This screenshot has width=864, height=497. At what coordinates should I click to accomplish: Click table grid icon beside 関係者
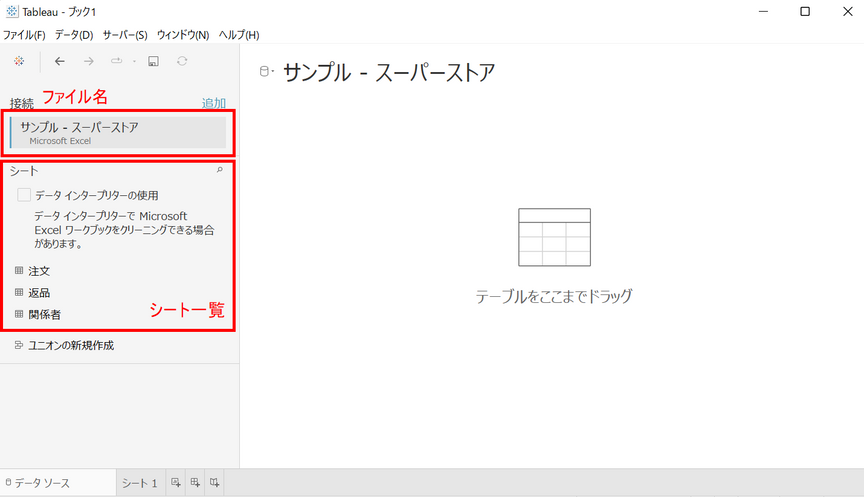(x=19, y=314)
